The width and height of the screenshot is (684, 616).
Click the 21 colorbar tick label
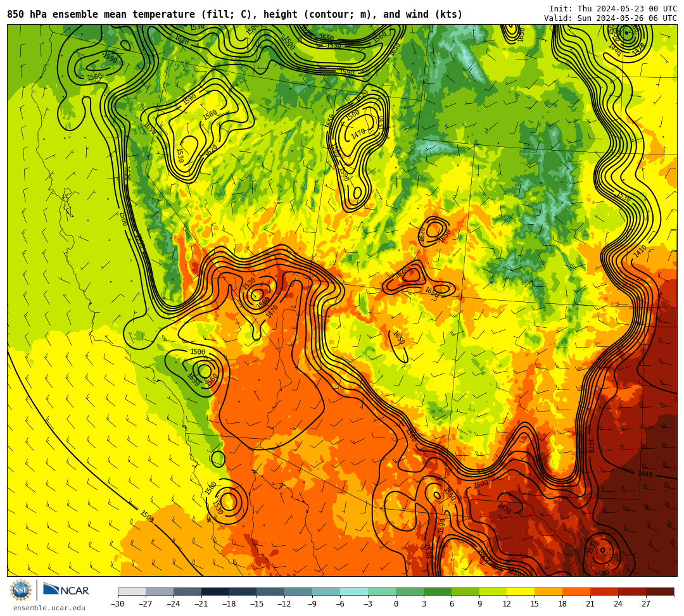[x=591, y=604]
